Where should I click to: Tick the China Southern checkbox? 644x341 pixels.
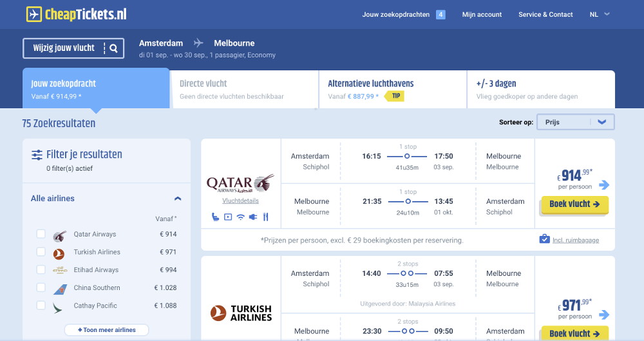[41, 287]
